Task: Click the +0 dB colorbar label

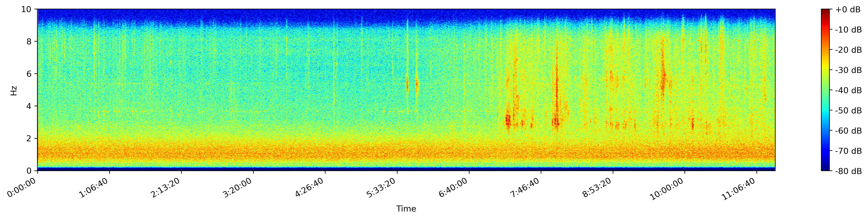Action: click(x=848, y=10)
